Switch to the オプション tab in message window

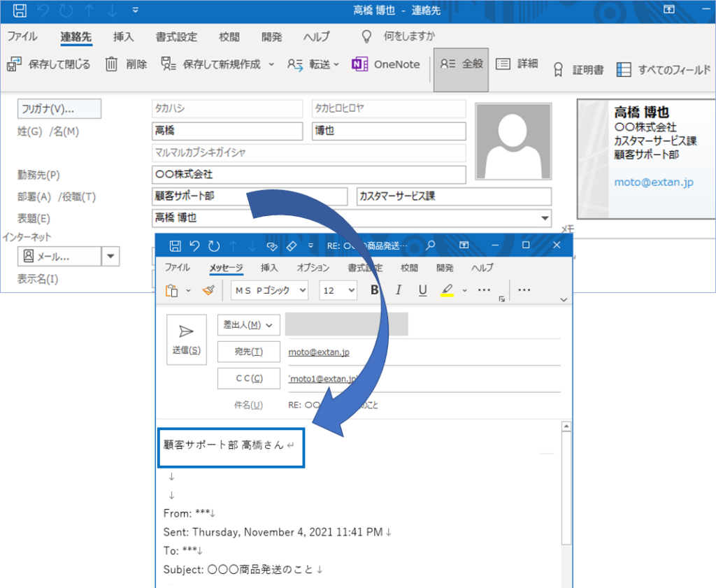[x=313, y=267]
